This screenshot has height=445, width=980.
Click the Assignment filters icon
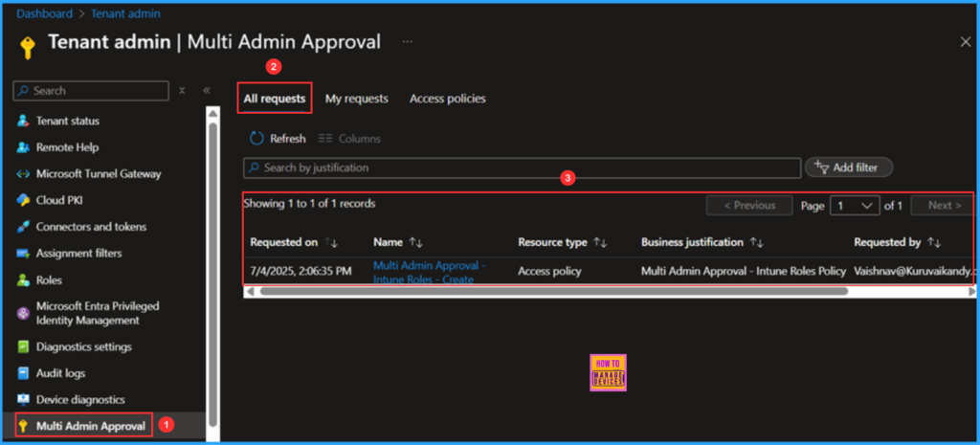[x=23, y=254]
